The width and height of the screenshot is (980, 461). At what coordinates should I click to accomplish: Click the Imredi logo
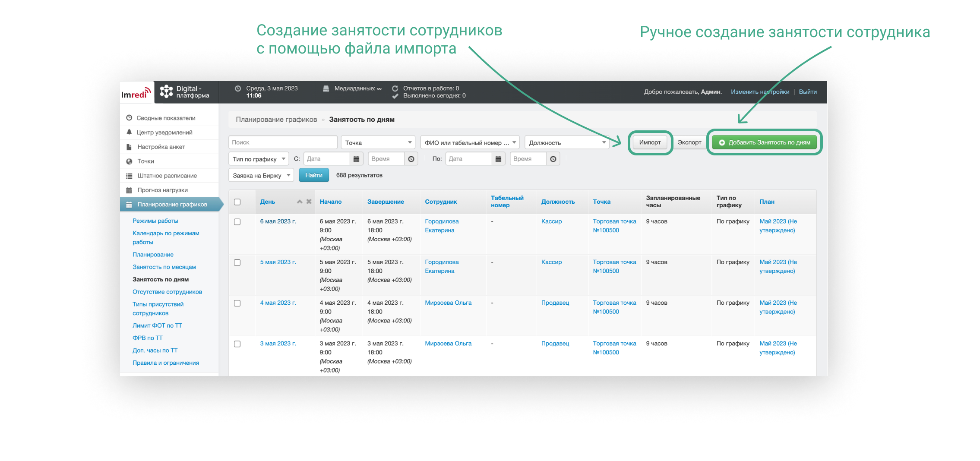pyautogui.click(x=136, y=93)
